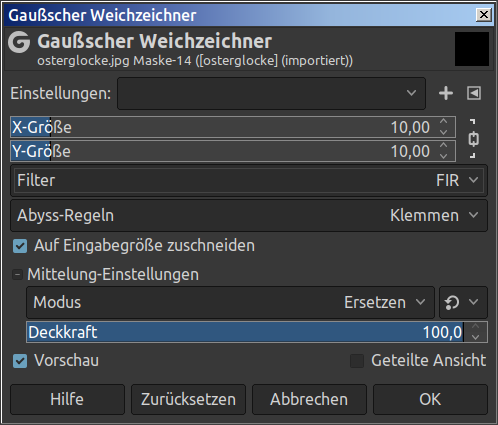Click the black preview thumbnail in header
The image size is (498, 425).
coord(472,49)
